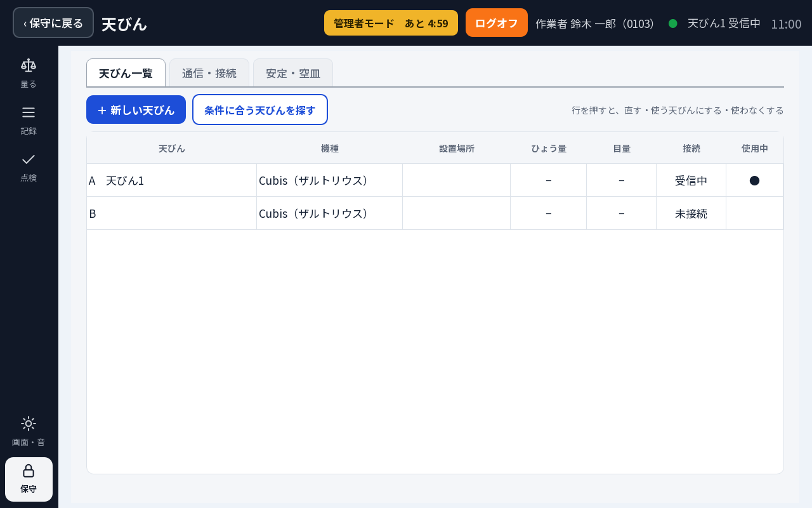Open the 量る weighing scale icon
Viewport: 812px width, 508px height.
pyautogui.click(x=29, y=65)
